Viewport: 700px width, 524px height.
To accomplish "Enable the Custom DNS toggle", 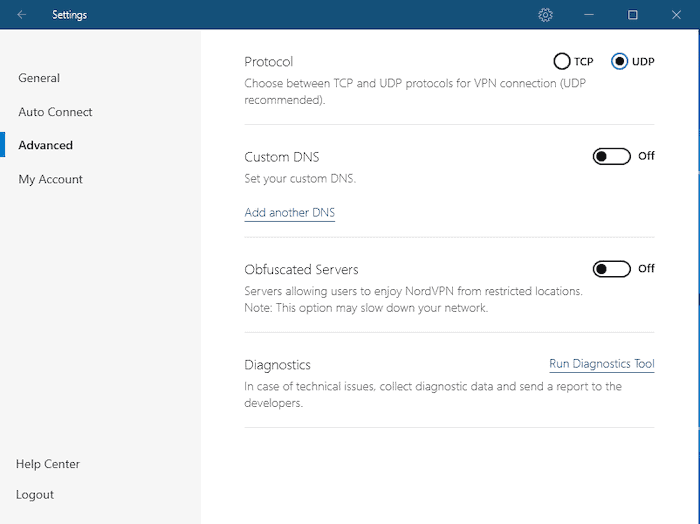I will click(x=611, y=156).
